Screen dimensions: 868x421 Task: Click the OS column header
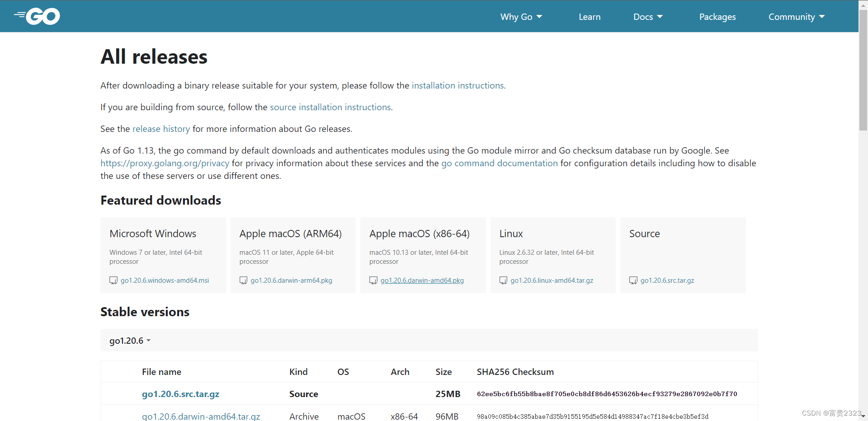click(x=343, y=372)
